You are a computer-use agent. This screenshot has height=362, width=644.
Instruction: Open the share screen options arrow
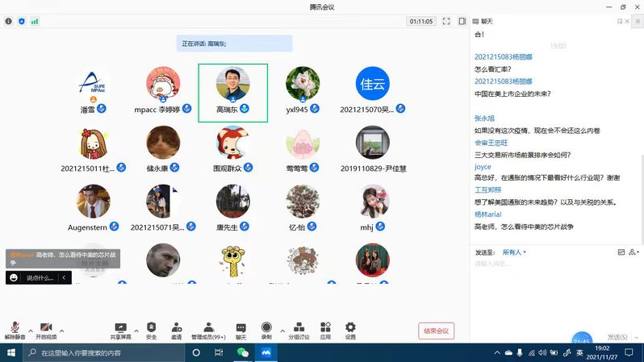[x=136, y=331]
